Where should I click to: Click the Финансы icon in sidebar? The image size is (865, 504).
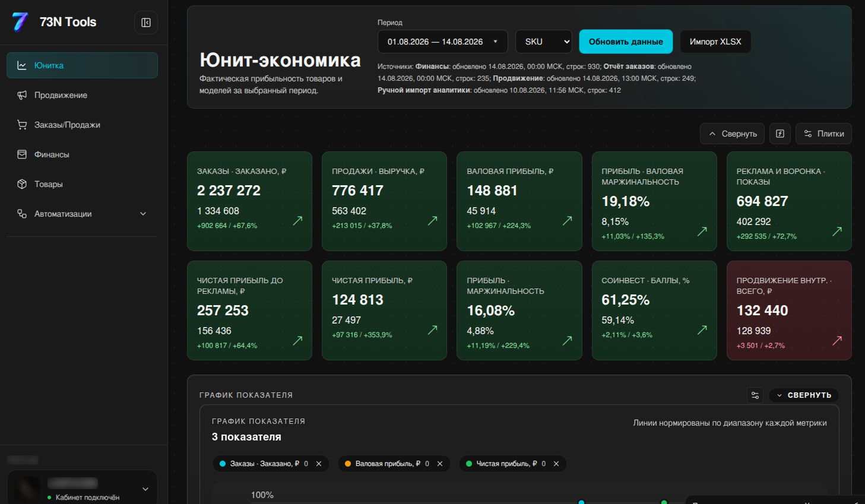22,154
